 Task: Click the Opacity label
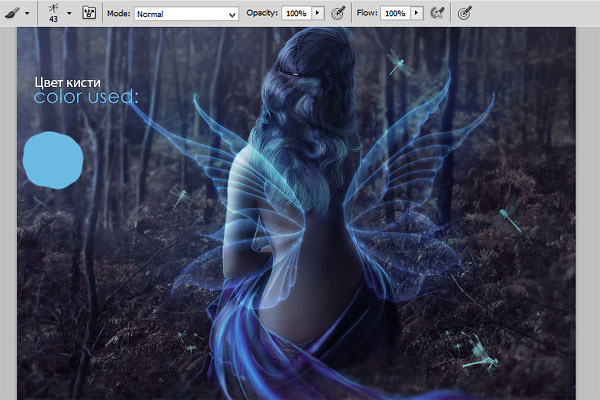point(262,13)
